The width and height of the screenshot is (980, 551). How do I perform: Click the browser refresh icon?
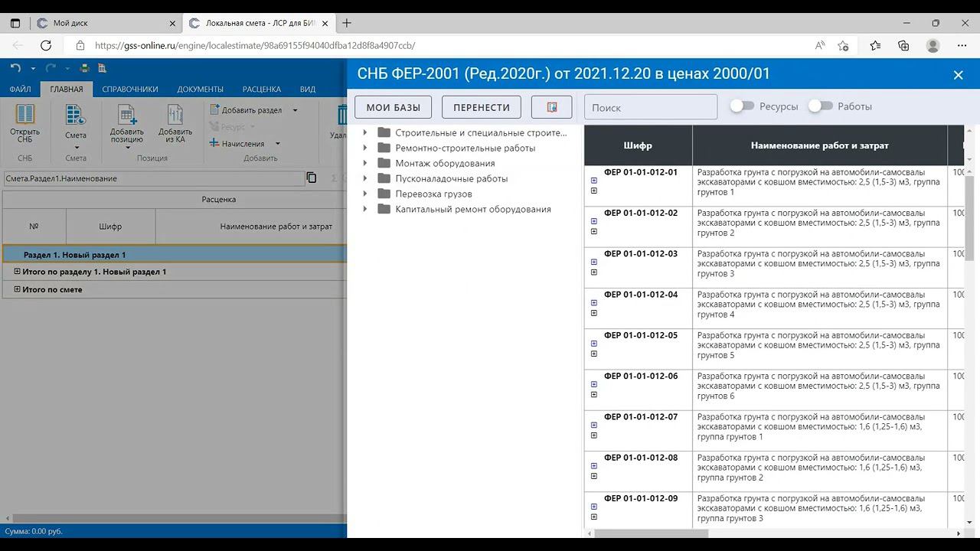click(x=46, y=45)
